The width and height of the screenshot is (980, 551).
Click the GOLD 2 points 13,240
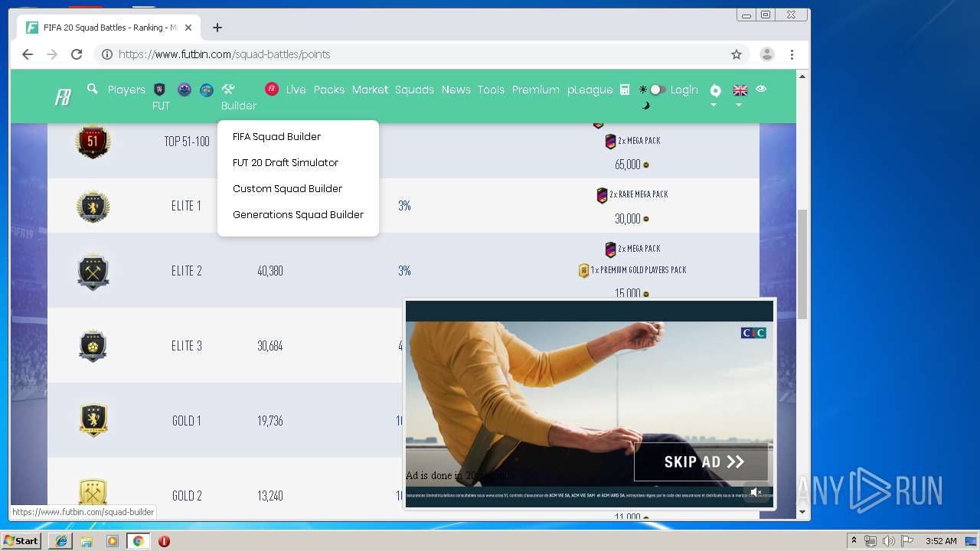click(x=270, y=496)
